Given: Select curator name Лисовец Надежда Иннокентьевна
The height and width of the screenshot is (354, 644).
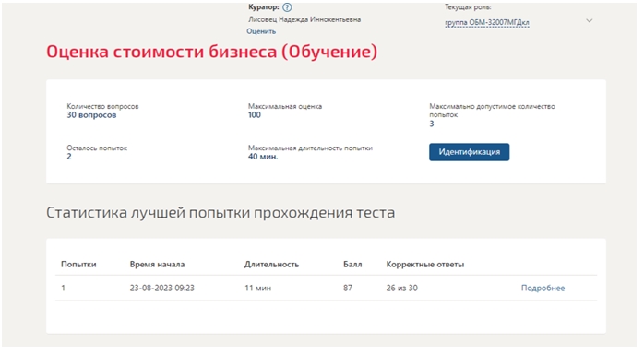Looking at the screenshot, I should pos(304,19).
